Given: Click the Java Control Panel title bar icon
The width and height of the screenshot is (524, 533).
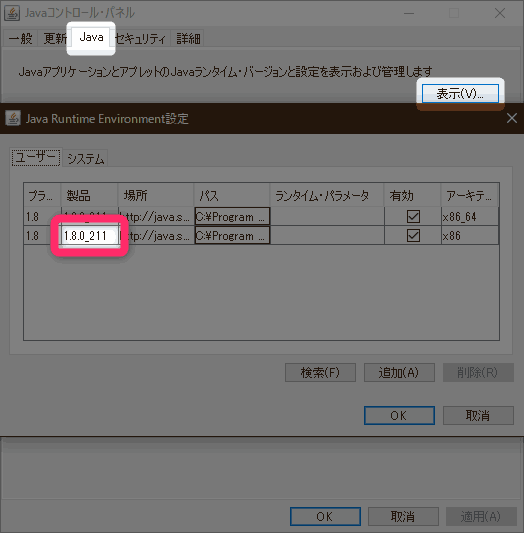Looking at the screenshot, I should 12,13.
